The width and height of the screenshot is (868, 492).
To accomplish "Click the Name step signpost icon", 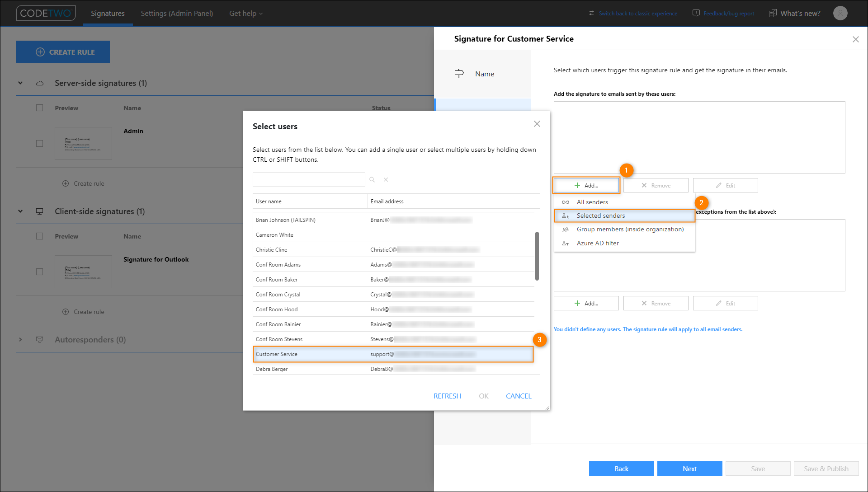I will click(459, 74).
